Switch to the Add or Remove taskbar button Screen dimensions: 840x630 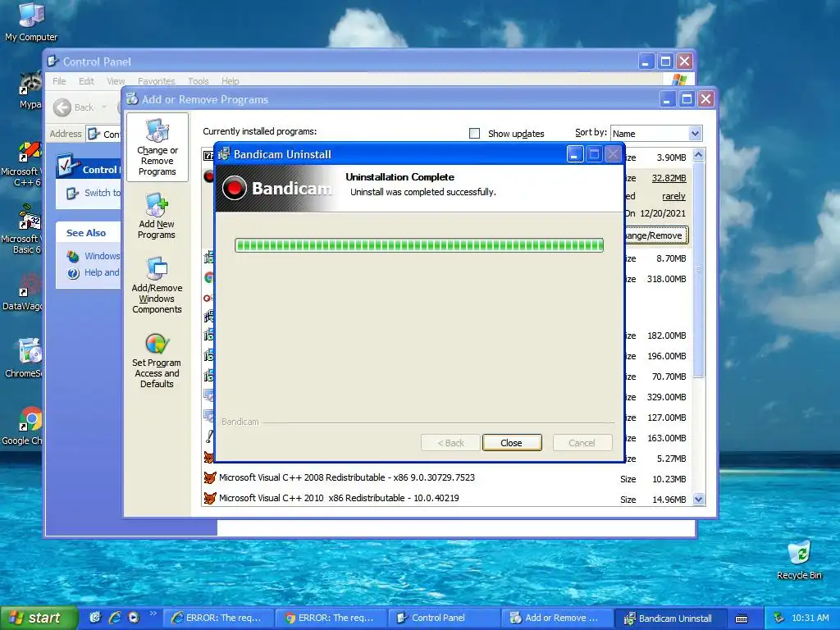click(x=556, y=618)
